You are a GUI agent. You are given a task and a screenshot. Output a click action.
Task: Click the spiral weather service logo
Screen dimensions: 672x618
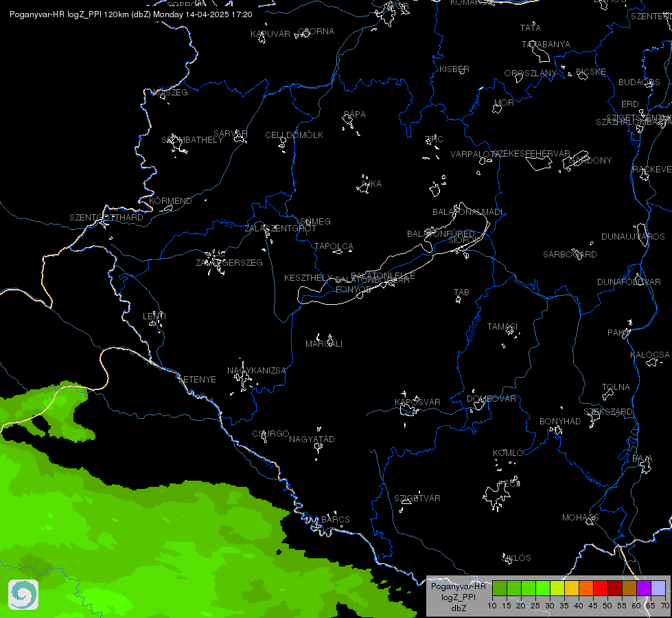tap(23, 595)
